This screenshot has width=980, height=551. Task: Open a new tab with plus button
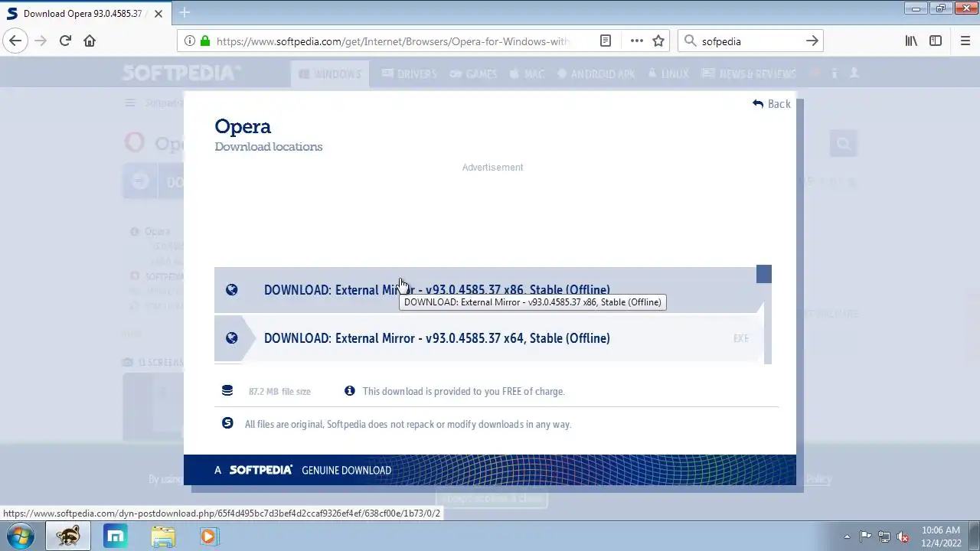(185, 12)
